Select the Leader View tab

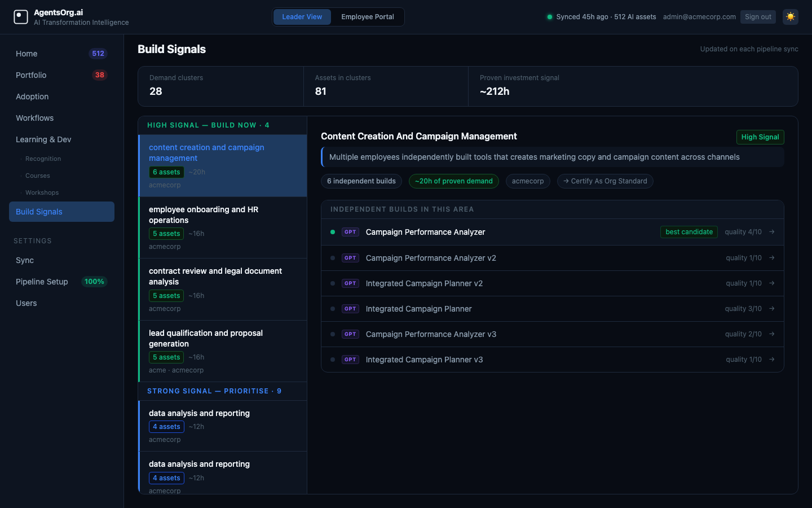click(302, 17)
